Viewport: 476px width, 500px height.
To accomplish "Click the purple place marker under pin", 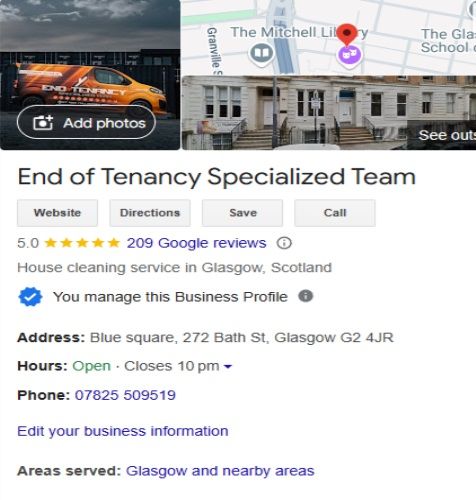I will tap(349, 55).
